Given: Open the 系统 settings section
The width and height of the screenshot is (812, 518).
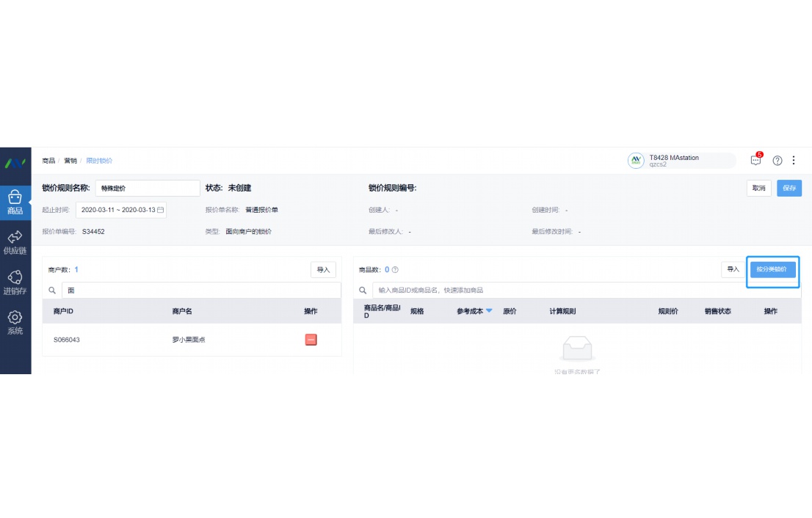Looking at the screenshot, I should point(15,322).
